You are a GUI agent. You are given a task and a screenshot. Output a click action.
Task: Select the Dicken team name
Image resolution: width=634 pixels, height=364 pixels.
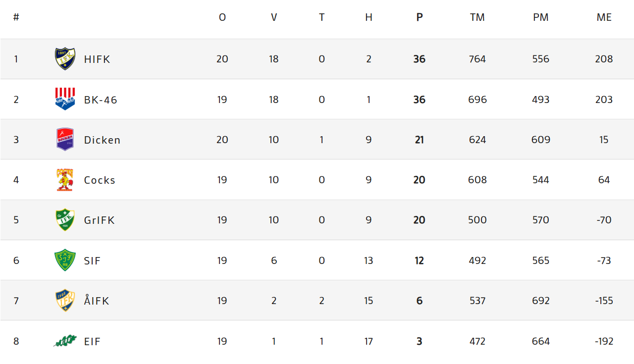(102, 140)
